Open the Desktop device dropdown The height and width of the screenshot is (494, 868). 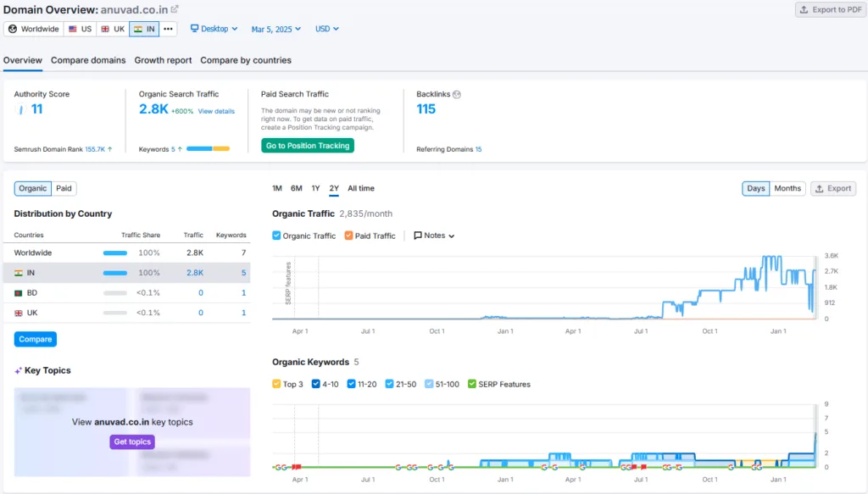point(214,29)
